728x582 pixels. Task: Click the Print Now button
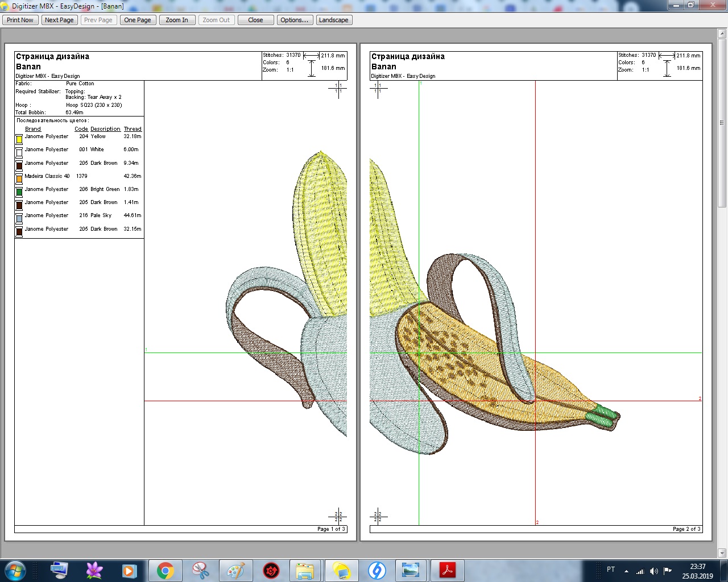pos(20,20)
